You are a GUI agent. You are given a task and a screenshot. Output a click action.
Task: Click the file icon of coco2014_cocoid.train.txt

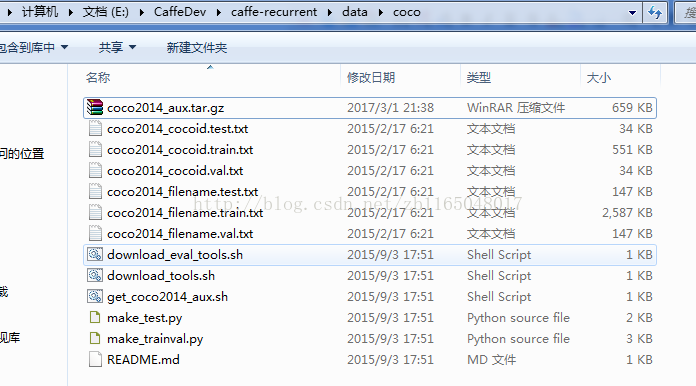(x=95, y=150)
